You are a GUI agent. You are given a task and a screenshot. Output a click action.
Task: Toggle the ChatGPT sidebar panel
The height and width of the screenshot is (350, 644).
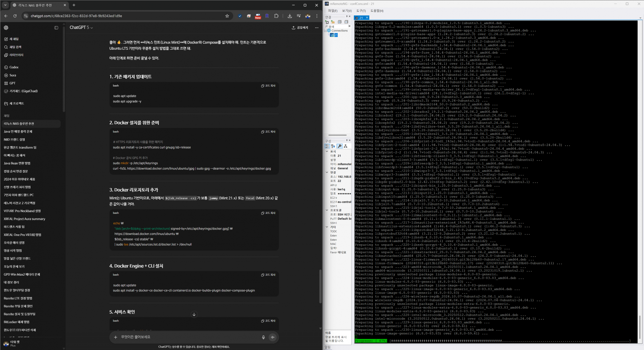[56, 28]
